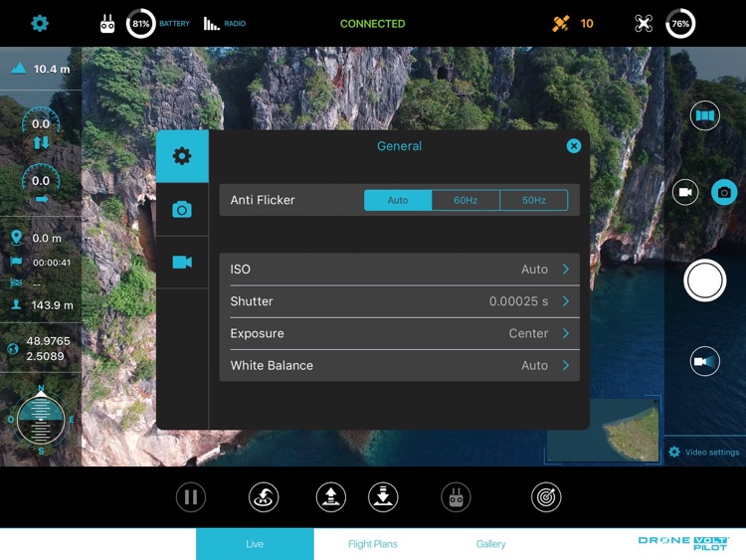The image size is (746, 560).
Task: Open the White Balance options
Action: coord(398,365)
